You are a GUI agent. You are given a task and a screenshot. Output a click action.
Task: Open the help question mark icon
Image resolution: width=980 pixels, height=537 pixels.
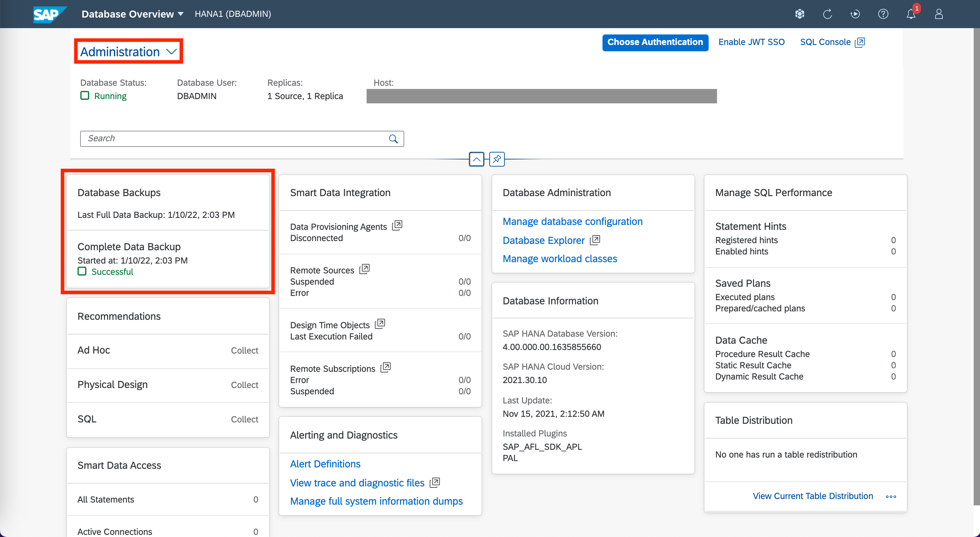883,14
